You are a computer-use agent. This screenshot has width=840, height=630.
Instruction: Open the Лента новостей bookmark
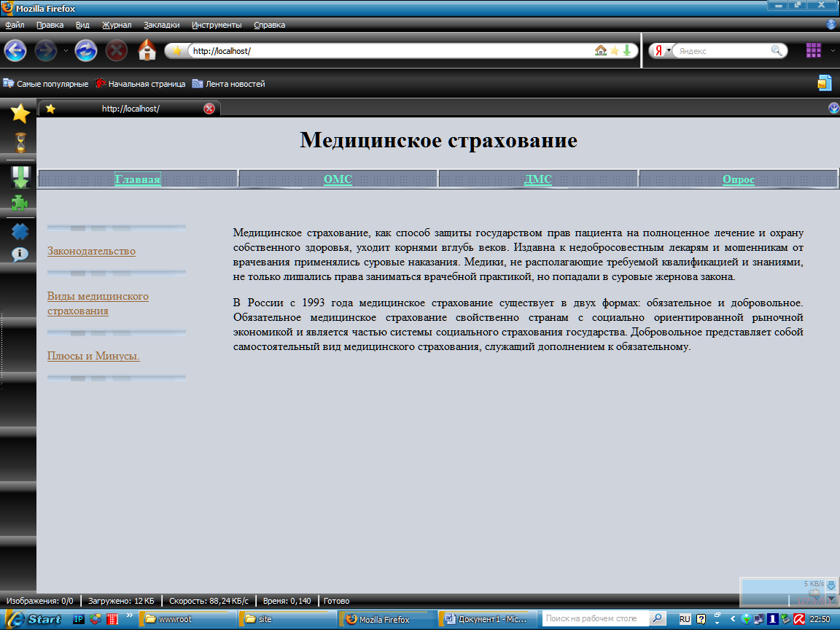[229, 84]
